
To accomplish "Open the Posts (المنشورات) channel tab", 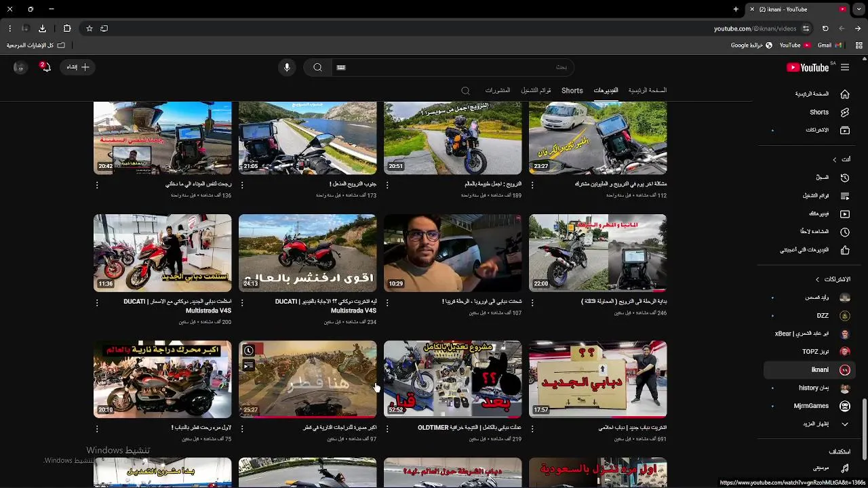I will (x=497, y=90).
